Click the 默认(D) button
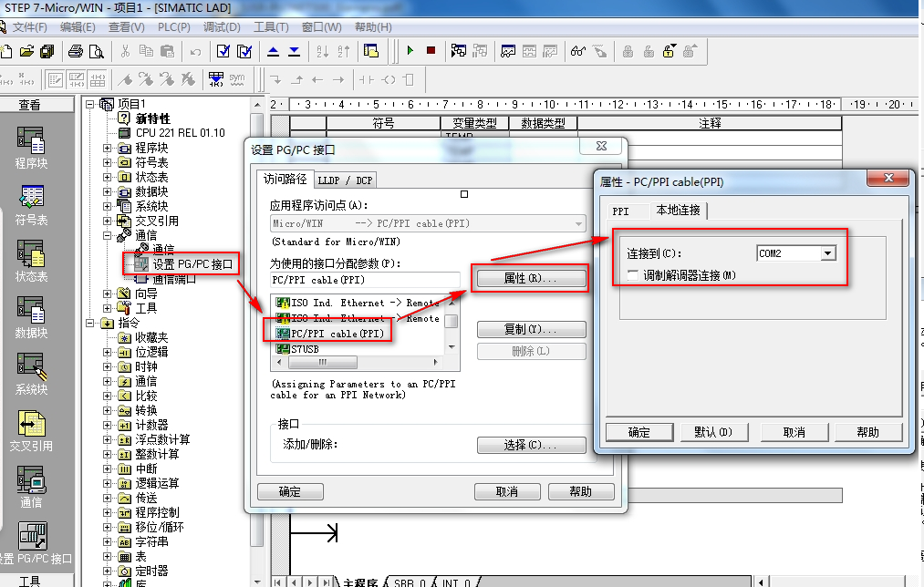This screenshot has width=924, height=587. [713, 432]
